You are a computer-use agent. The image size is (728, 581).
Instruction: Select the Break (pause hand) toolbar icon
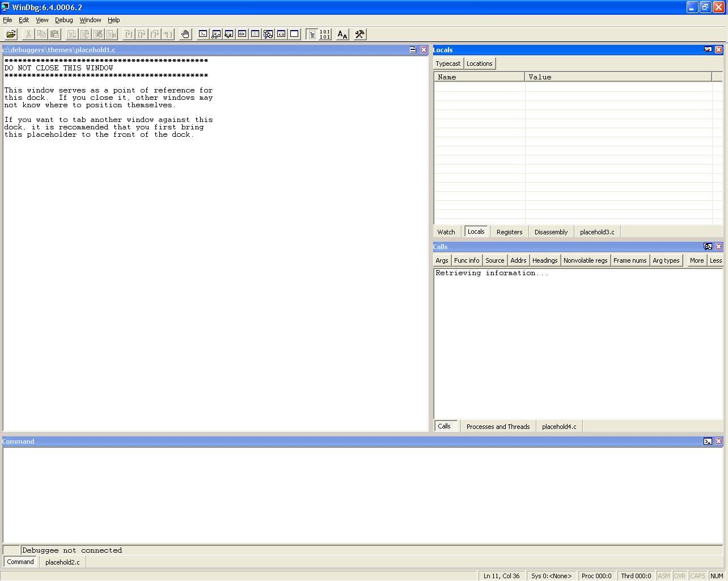(185, 34)
